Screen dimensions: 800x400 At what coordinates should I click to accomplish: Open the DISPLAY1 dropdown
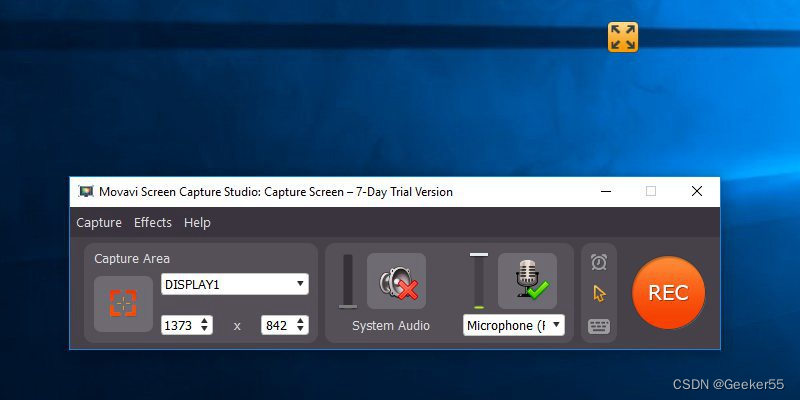coord(235,284)
